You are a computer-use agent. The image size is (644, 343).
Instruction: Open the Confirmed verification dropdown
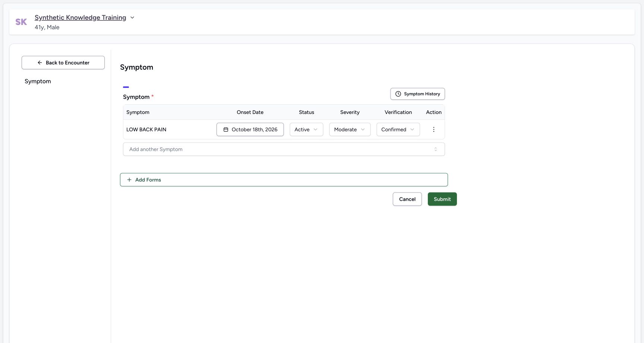(398, 130)
